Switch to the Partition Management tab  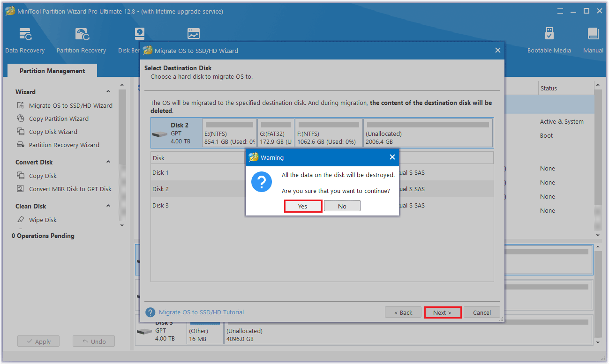52,71
